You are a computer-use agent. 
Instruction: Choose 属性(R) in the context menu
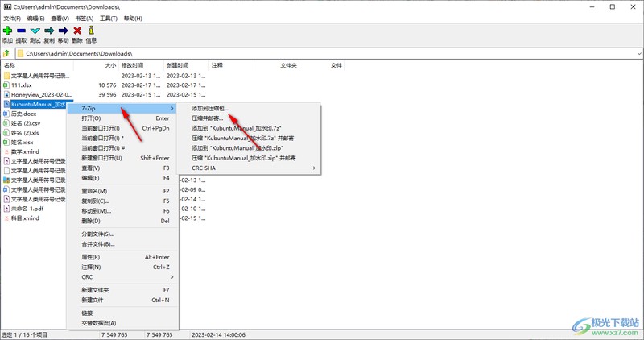(x=123, y=257)
